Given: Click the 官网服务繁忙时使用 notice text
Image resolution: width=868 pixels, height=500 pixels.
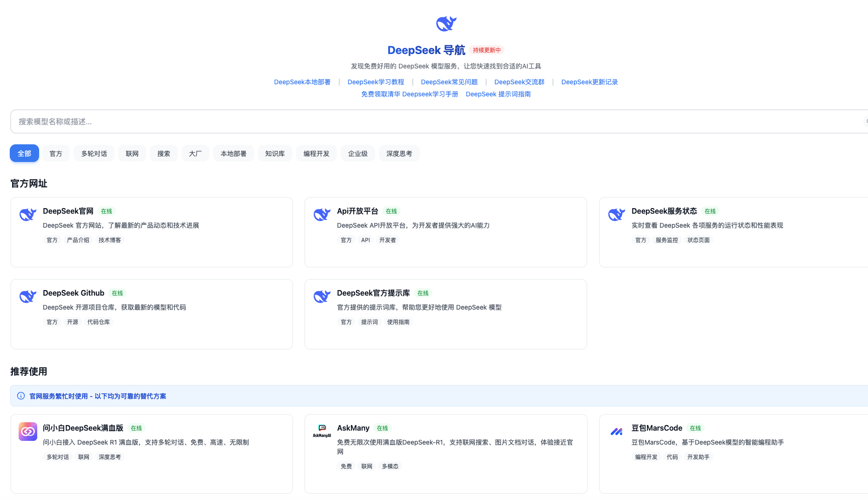Looking at the screenshot, I should coord(98,396).
